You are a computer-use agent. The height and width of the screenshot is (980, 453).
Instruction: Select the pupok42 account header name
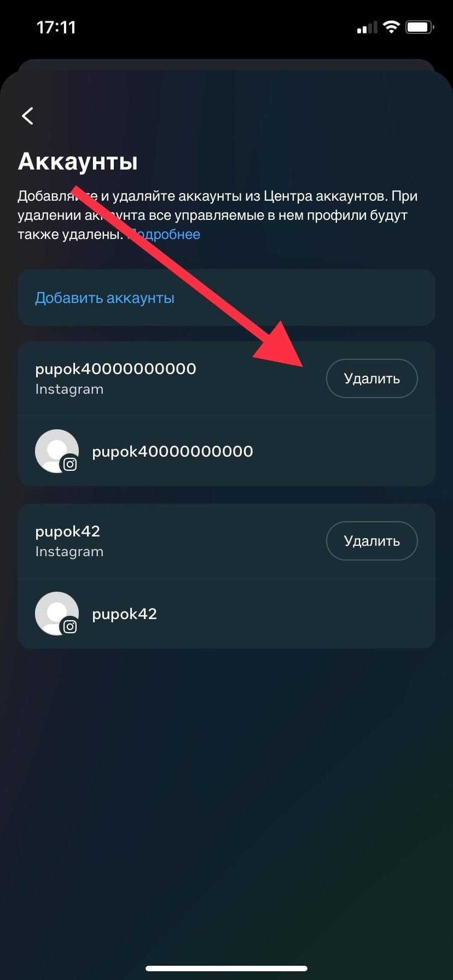pyautogui.click(x=68, y=532)
